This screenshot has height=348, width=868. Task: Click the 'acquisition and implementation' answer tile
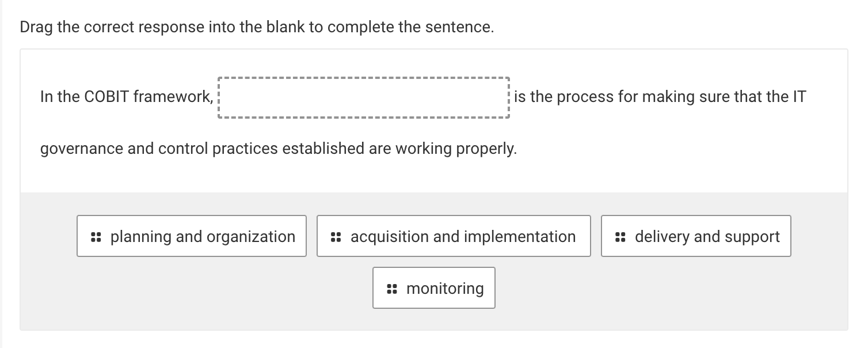(454, 236)
